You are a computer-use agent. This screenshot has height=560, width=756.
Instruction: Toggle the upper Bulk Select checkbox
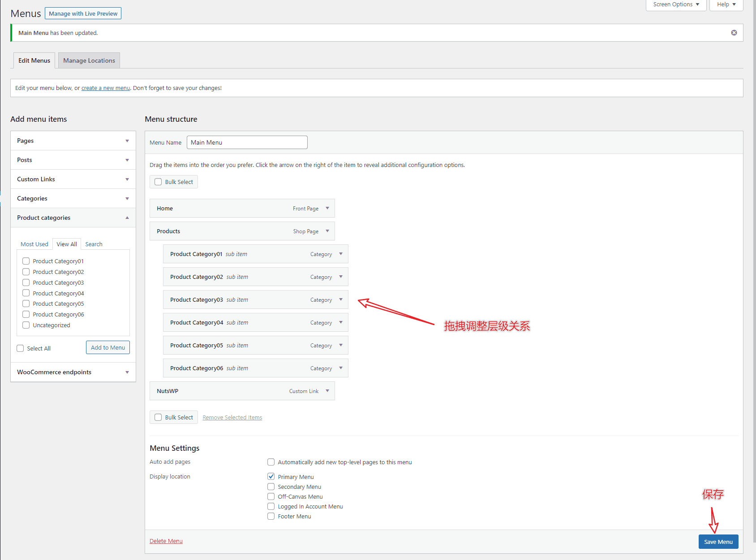[x=158, y=181]
